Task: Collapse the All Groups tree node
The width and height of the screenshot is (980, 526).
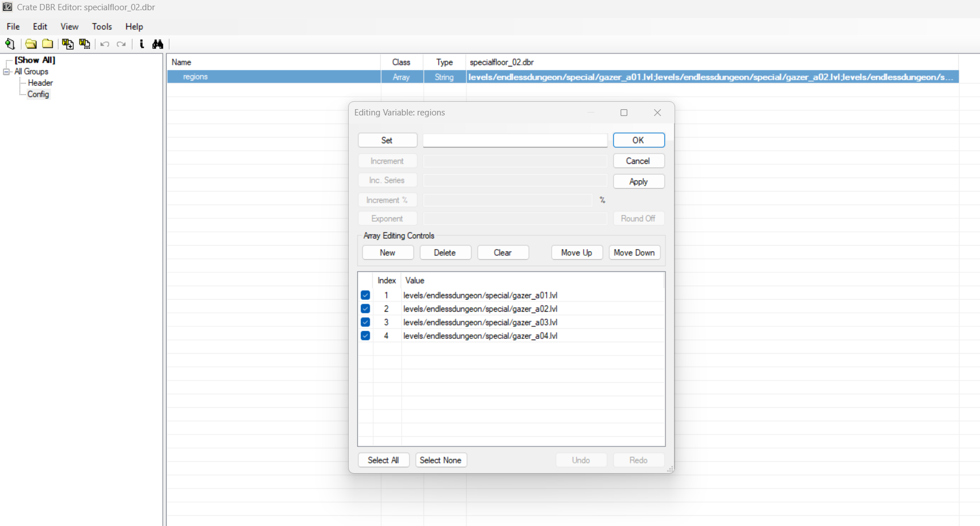Action: (6, 72)
